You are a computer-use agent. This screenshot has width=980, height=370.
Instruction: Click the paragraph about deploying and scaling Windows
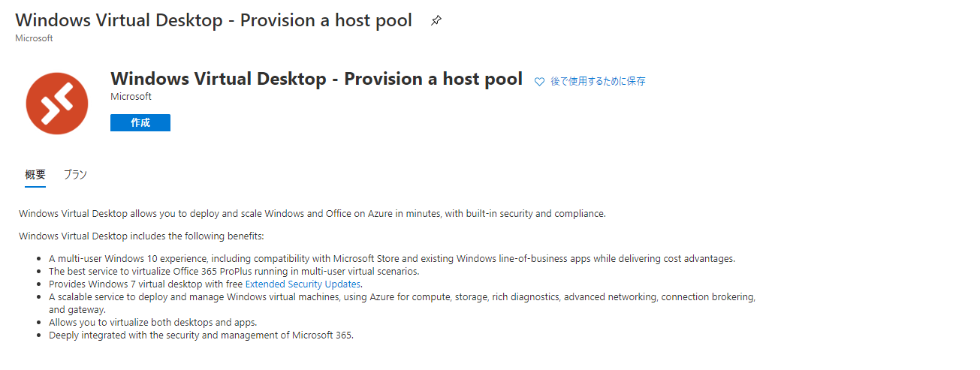point(312,213)
